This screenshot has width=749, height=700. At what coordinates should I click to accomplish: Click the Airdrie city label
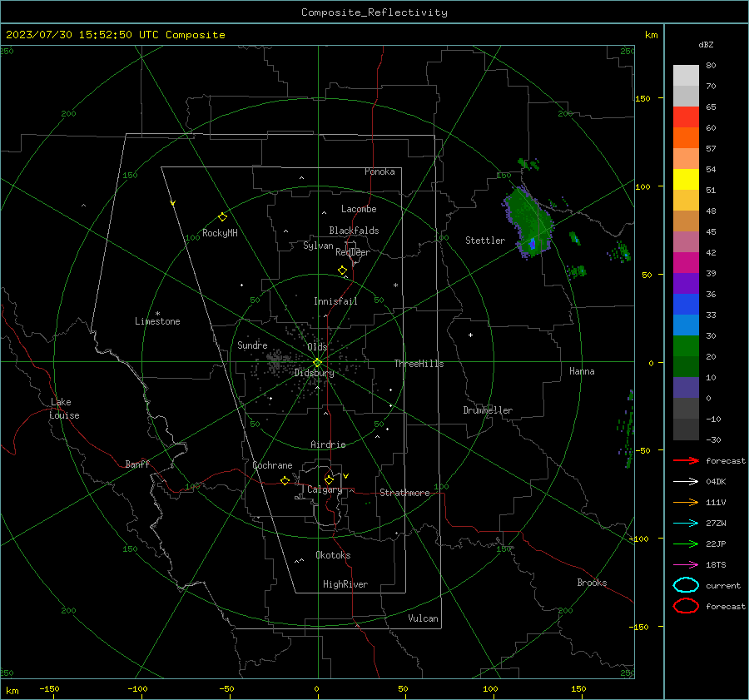pos(328,444)
